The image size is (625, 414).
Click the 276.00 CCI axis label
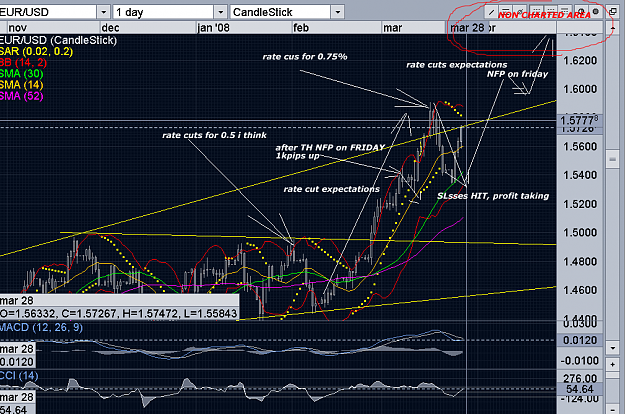(580, 378)
